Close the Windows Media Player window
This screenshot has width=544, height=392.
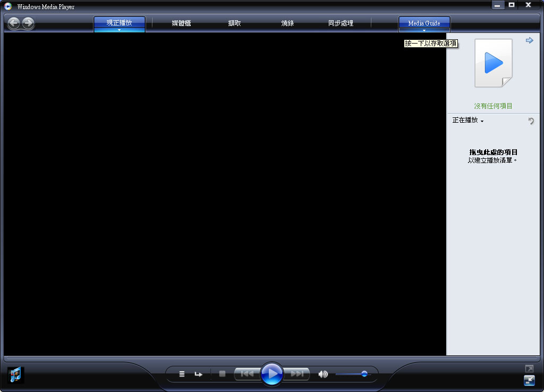pos(529,5)
